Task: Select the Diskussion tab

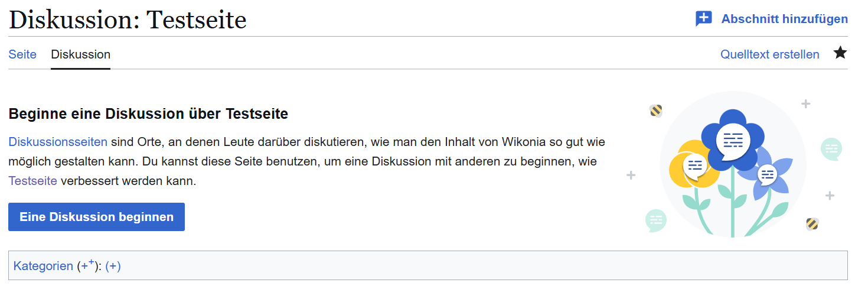Action: tap(80, 54)
